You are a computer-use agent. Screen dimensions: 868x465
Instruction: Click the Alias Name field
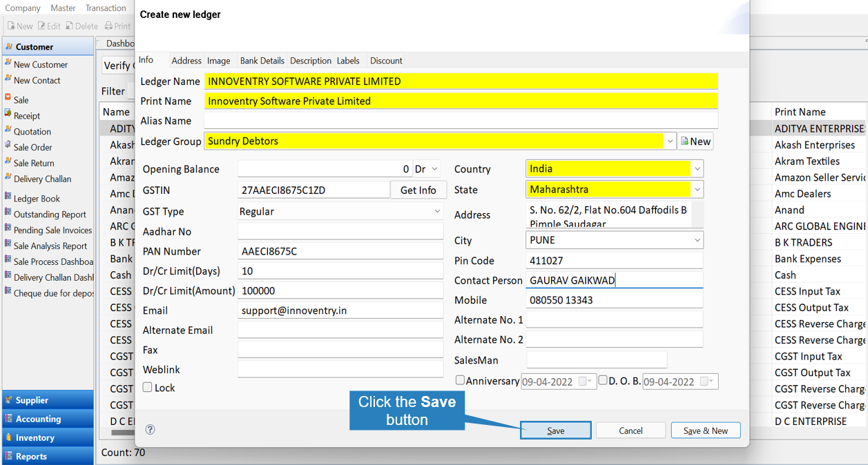pos(461,120)
